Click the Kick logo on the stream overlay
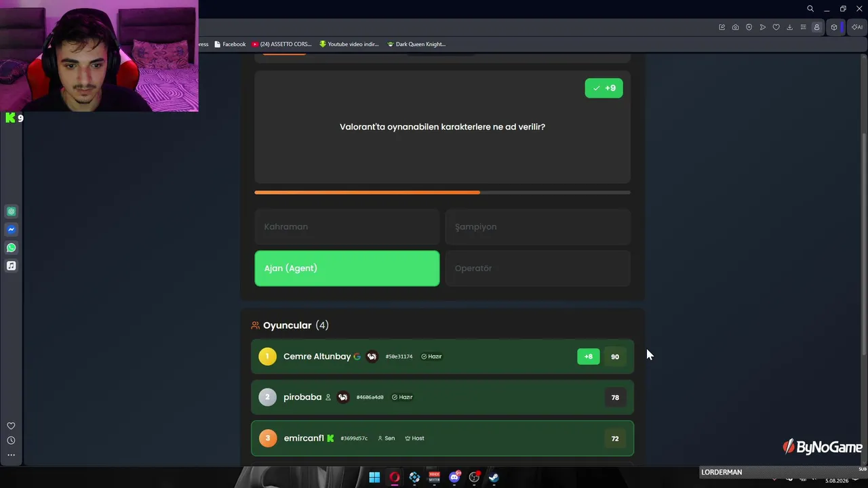 10,118
